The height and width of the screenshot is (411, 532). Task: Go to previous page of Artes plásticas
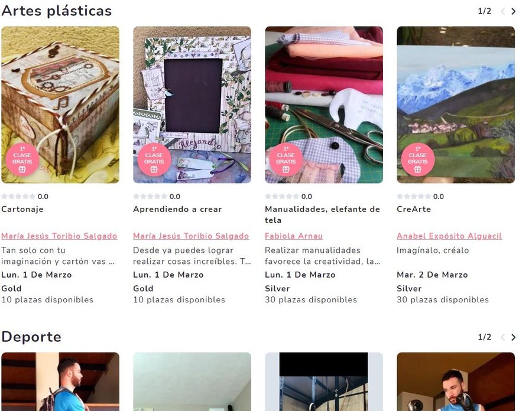pos(503,11)
